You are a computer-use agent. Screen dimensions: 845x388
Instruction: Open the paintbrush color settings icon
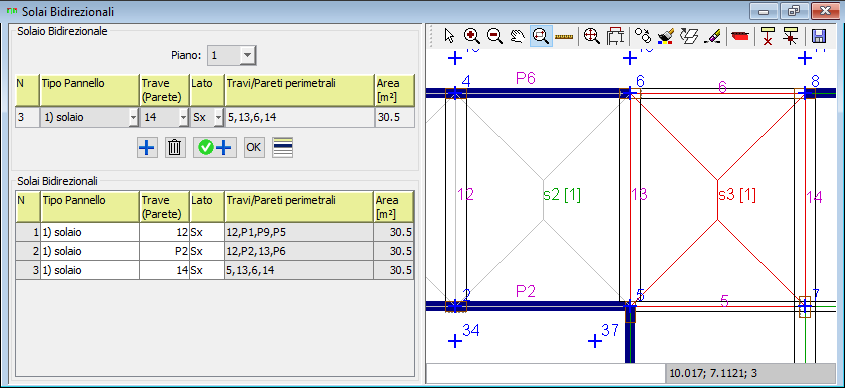[666, 36]
